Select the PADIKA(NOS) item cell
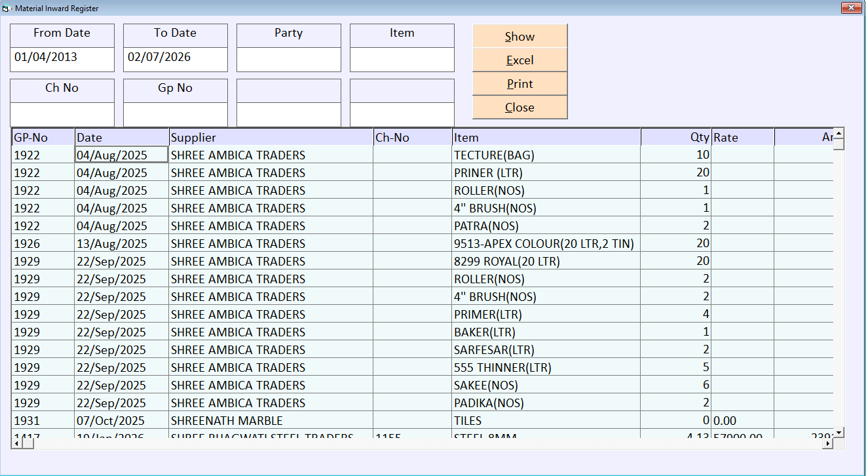Image resolution: width=868 pixels, height=476 pixels. (x=546, y=403)
